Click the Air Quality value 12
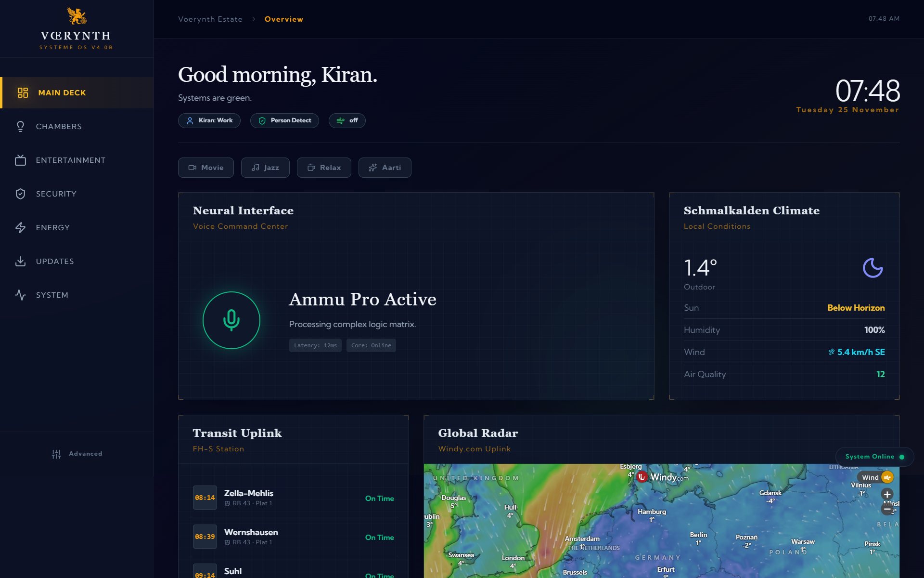Image resolution: width=924 pixels, height=578 pixels. pyautogui.click(x=880, y=374)
